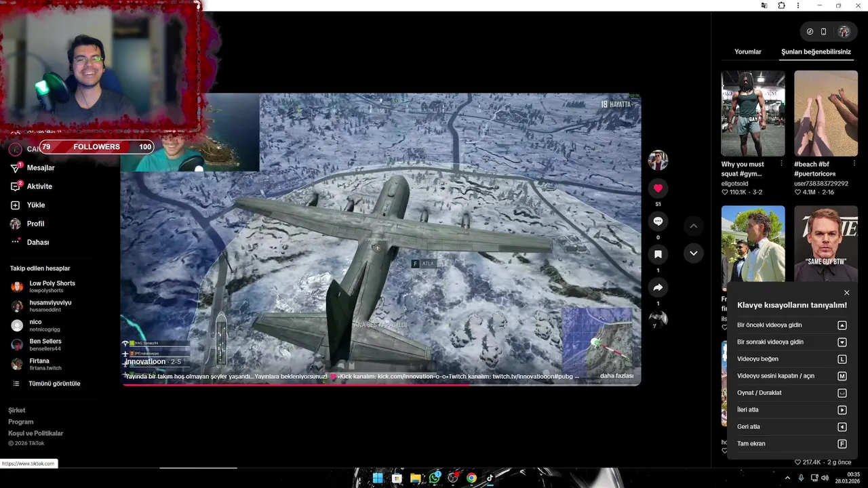
Task: Open the #beach #bf video thumbnail
Action: tap(826, 113)
